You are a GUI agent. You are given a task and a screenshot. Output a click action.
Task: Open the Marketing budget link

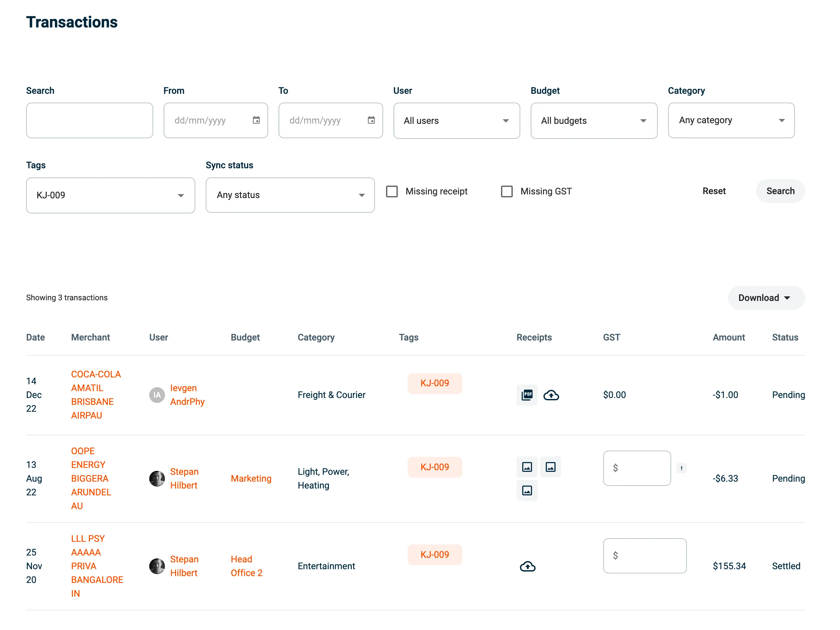(x=251, y=478)
